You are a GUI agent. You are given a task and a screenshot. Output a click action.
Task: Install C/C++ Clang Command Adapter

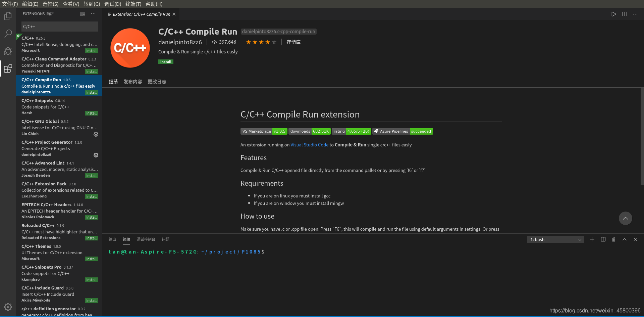(x=91, y=72)
